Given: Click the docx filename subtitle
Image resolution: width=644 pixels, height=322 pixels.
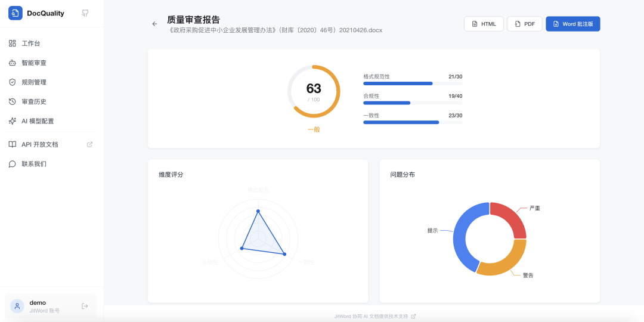Looking at the screenshot, I should pos(275,30).
